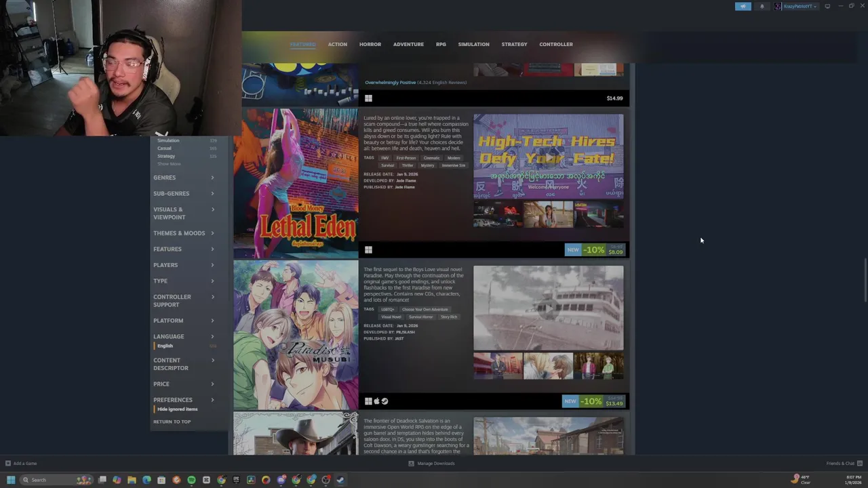Click the Return to Top link
The image size is (868, 488).
(172, 422)
